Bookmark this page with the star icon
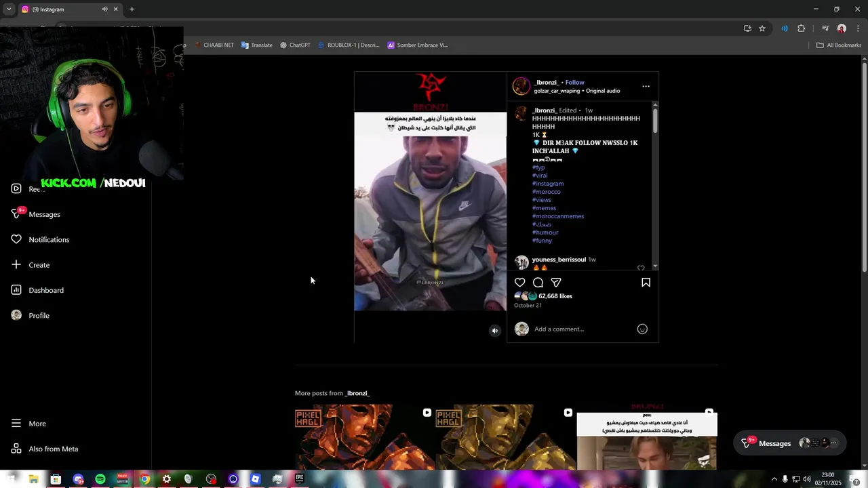Viewport: 868px width, 488px height. [x=762, y=28]
